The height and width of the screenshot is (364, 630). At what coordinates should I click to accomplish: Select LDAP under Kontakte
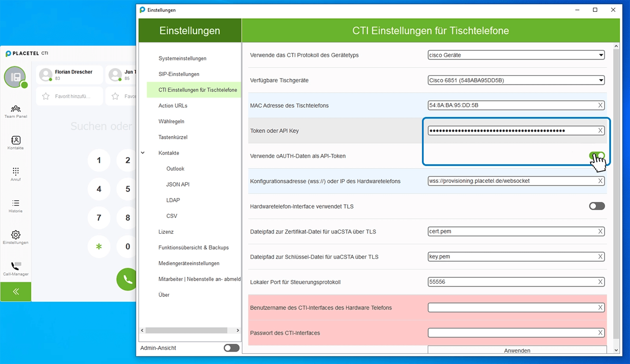[x=173, y=200]
